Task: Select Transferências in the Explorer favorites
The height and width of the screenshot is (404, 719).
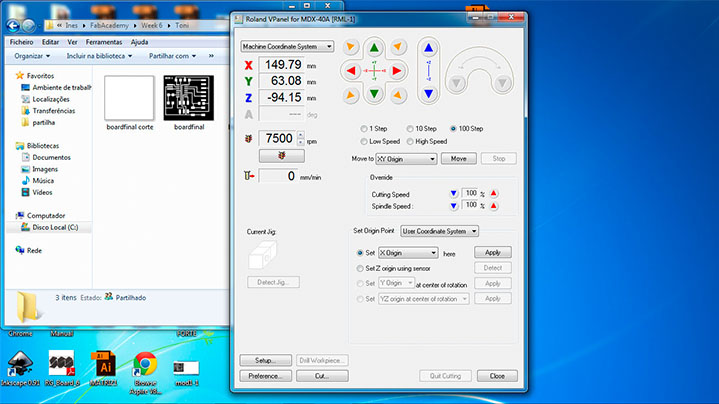Action: coord(54,111)
